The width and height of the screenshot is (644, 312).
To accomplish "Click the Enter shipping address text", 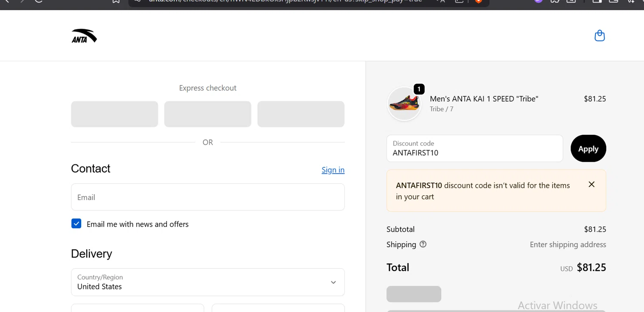I will pos(568,245).
